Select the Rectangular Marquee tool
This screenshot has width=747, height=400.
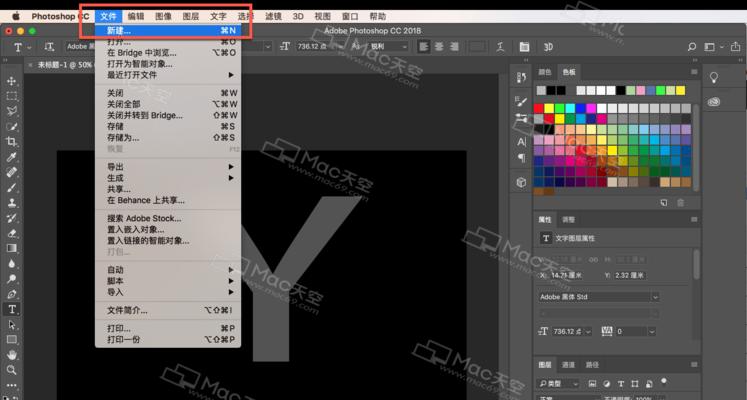point(11,96)
